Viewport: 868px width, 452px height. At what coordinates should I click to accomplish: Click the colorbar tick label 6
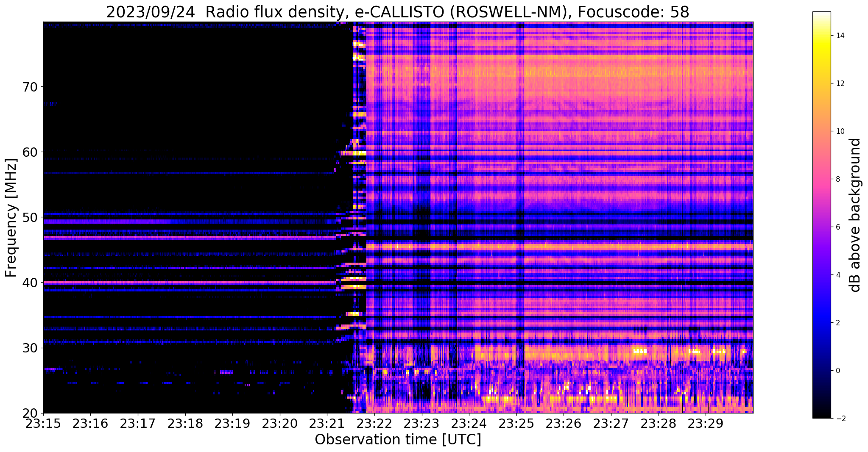click(837, 227)
